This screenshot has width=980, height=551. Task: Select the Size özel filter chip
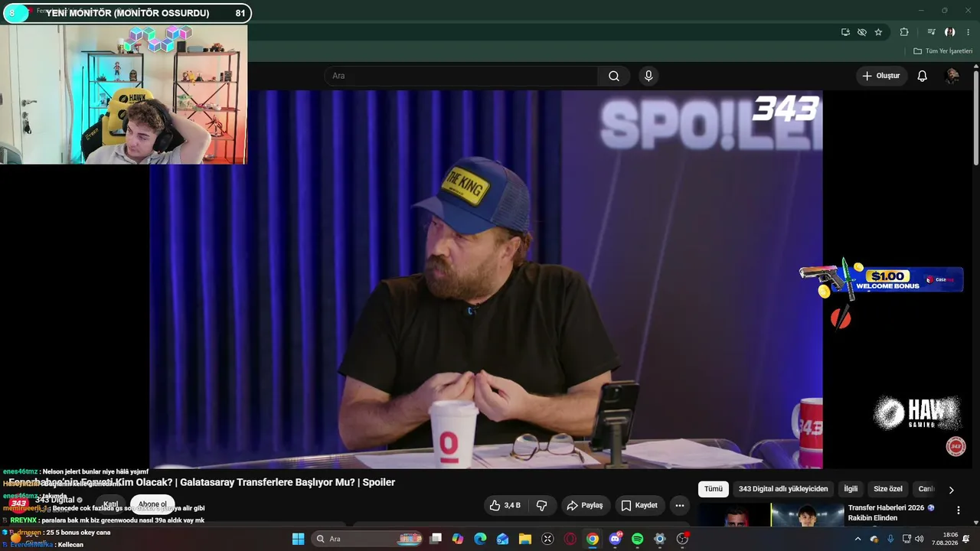(x=888, y=489)
